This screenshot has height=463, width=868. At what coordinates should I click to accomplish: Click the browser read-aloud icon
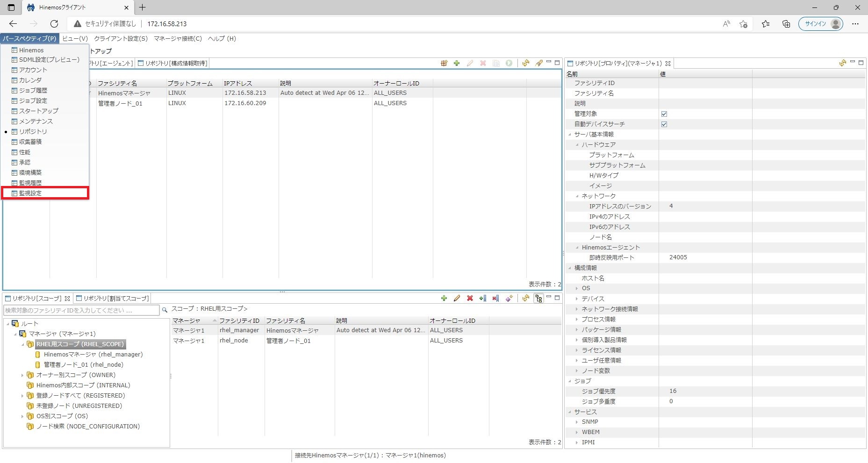(x=726, y=24)
